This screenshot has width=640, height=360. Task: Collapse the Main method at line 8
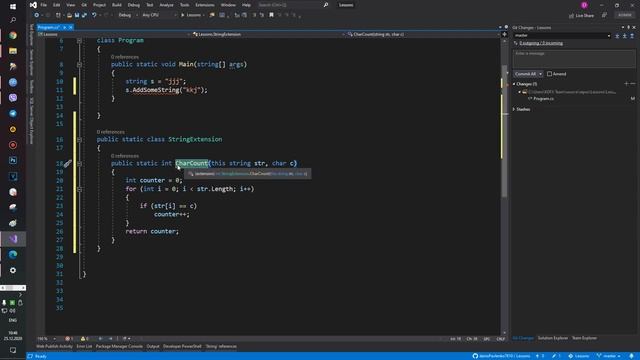(x=79, y=64)
